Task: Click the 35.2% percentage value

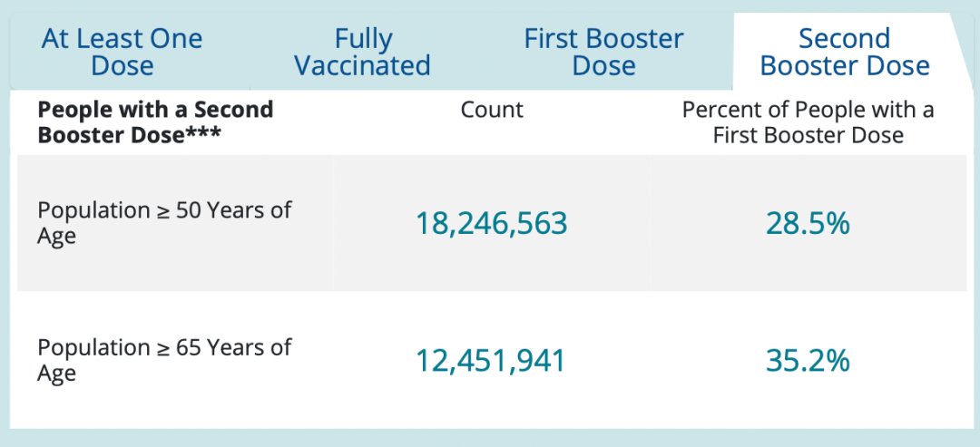Action: [x=808, y=362]
